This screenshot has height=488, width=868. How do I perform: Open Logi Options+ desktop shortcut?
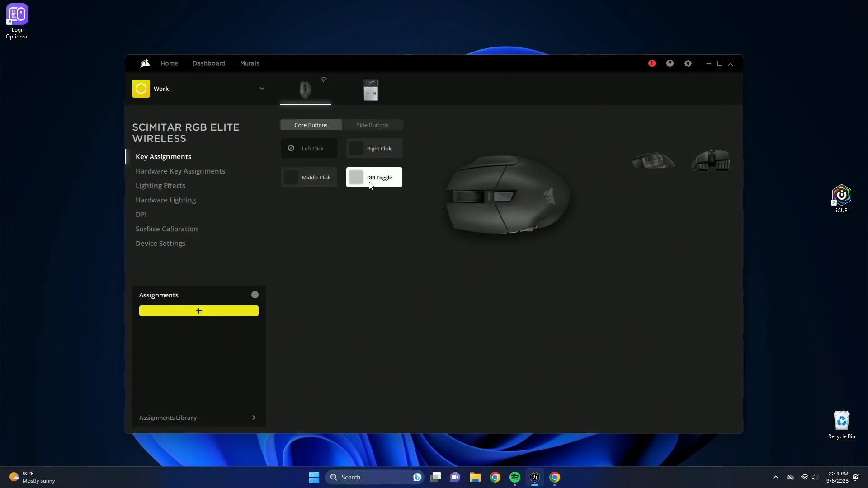pos(17,21)
